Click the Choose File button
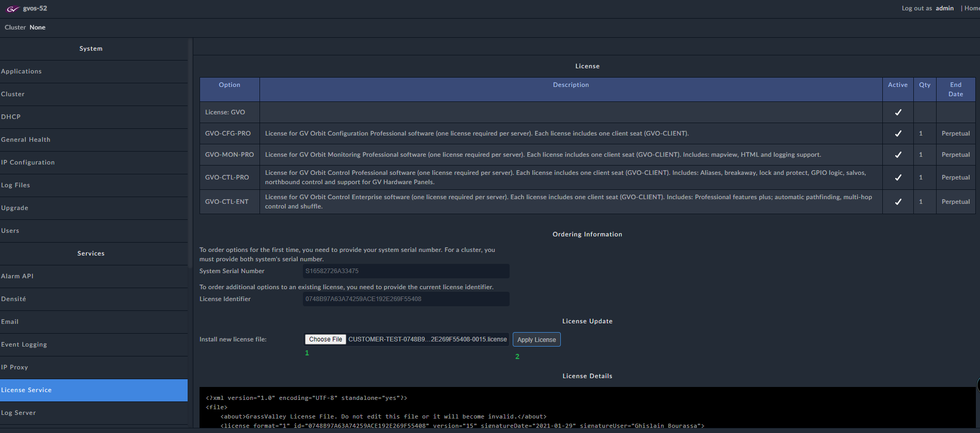The width and height of the screenshot is (980, 433). [x=326, y=339]
